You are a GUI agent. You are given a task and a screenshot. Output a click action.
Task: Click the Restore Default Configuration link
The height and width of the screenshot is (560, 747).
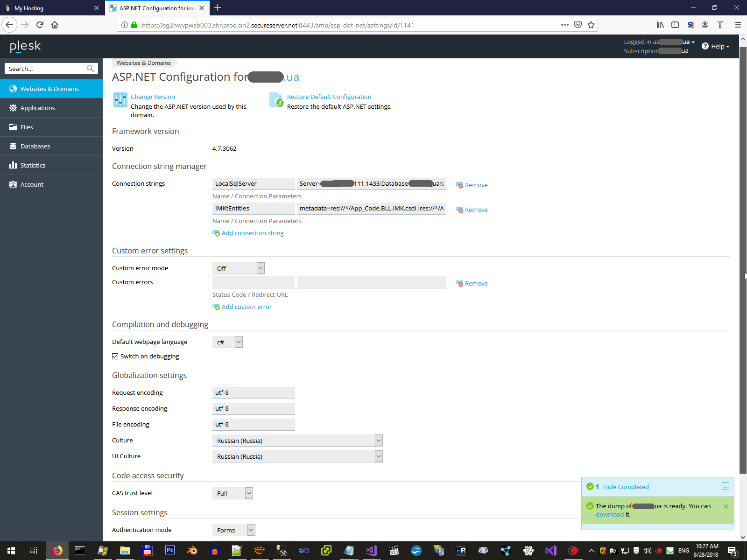pos(329,97)
